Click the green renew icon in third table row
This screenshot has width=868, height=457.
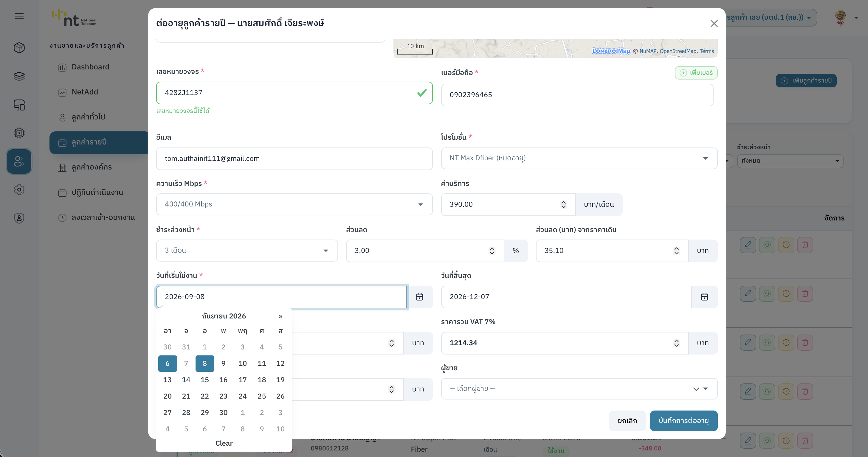[x=767, y=343]
